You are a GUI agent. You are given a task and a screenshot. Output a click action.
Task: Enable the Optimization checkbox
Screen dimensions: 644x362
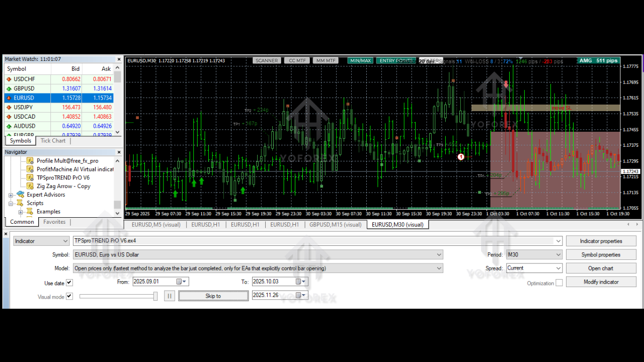coord(559,283)
